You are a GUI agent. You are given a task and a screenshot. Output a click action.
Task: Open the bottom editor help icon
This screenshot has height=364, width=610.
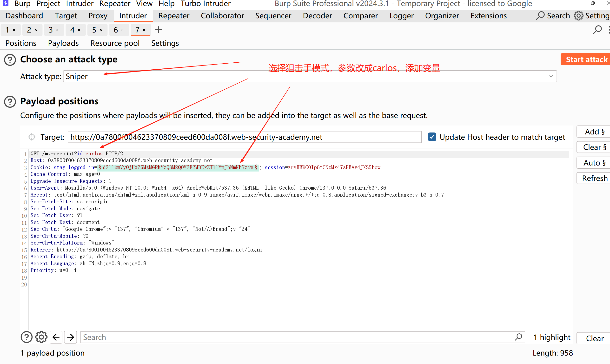point(27,337)
